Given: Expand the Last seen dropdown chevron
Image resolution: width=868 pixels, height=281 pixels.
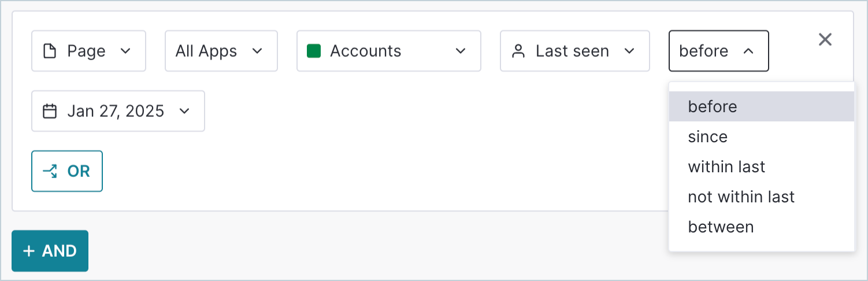Looking at the screenshot, I should coord(629,51).
